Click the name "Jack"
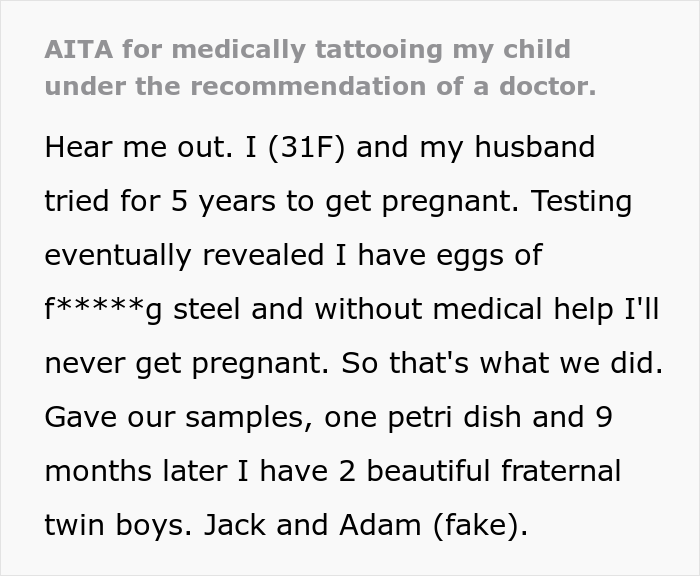Viewport: 700px width, 576px height. tap(234, 525)
